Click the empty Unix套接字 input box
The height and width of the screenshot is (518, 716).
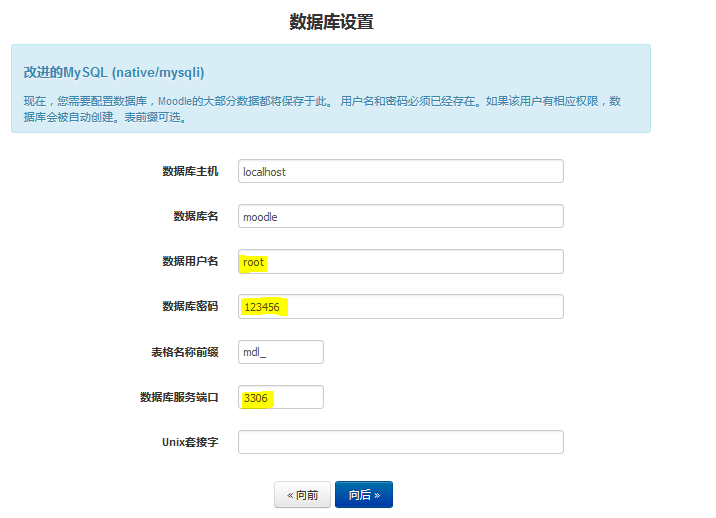click(400, 442)
